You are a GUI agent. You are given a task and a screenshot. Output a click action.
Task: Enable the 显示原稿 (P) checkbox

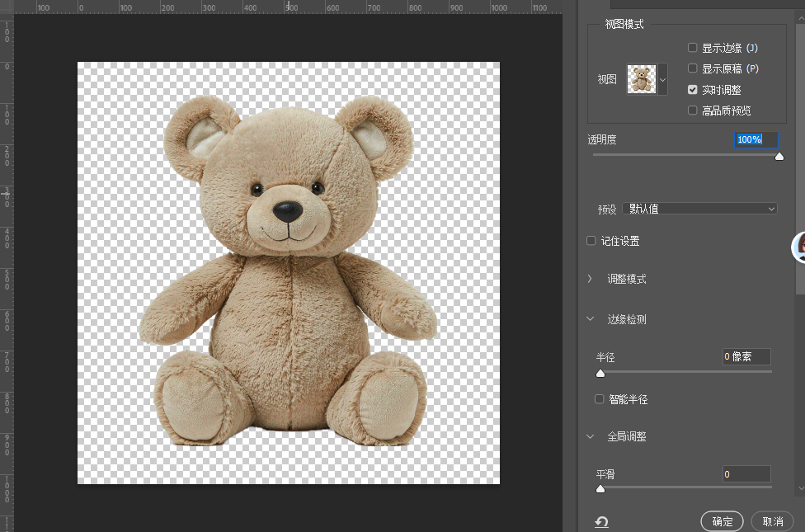[x=693, y=68]
